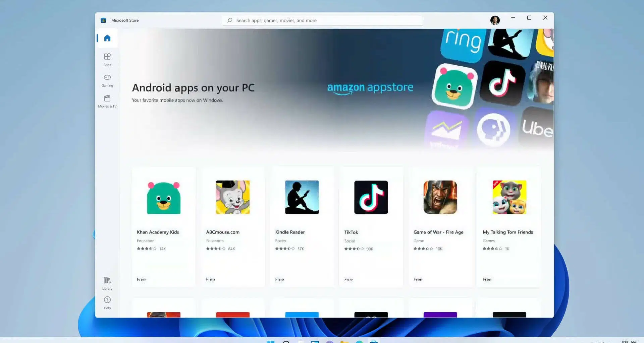Click Free price on TikTok card
Viewport: 644px width, 343px height.
pyautogui.click(x=348, y=279)
